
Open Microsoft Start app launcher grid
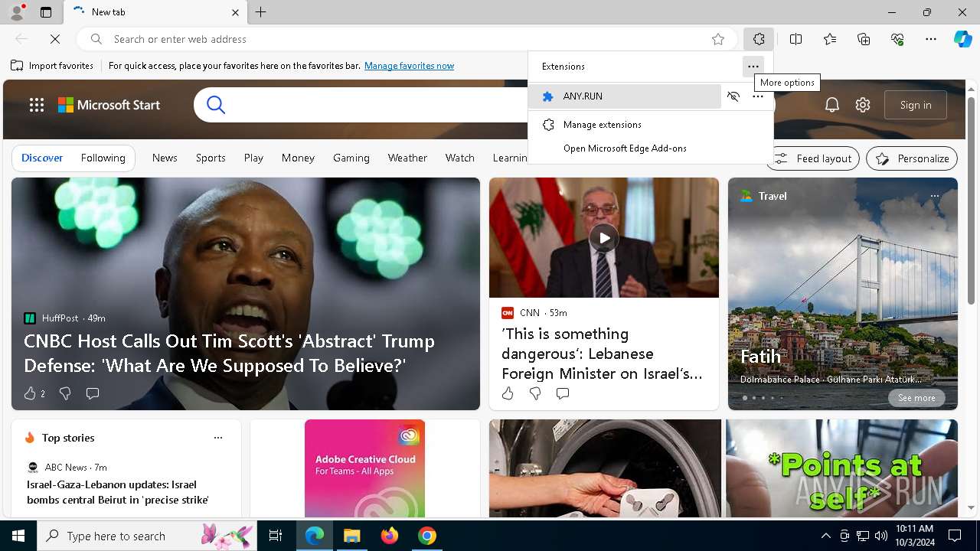[x=37, y=105]
